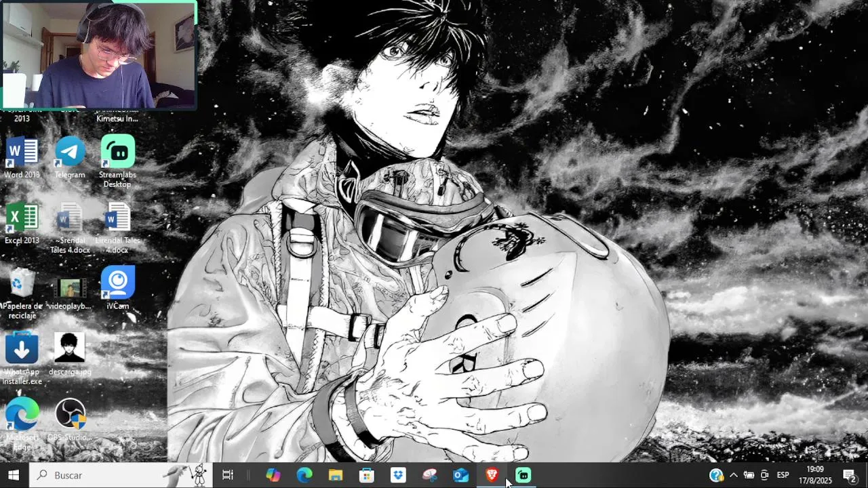Click the camera in-use tray icon

click(x=765, y=475)
